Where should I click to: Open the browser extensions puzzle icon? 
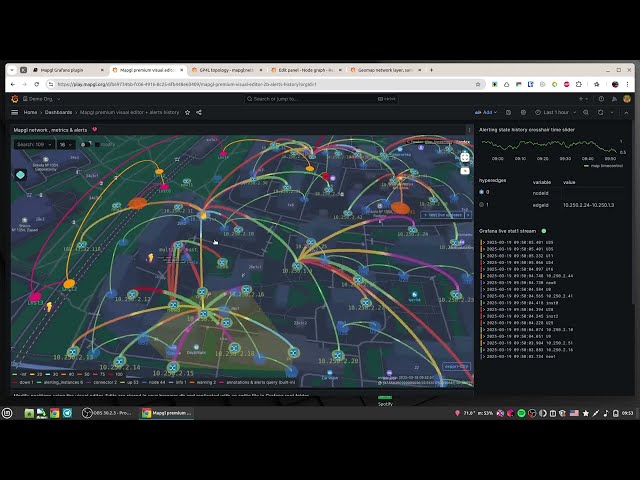pyautogui.click(x=579, y=84)
